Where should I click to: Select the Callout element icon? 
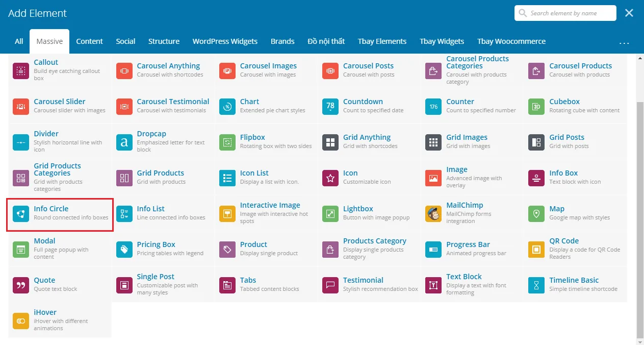(21, 71)
